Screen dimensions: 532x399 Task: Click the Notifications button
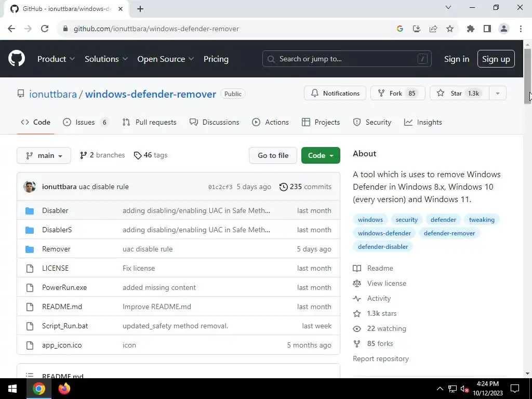coord(335,94)
